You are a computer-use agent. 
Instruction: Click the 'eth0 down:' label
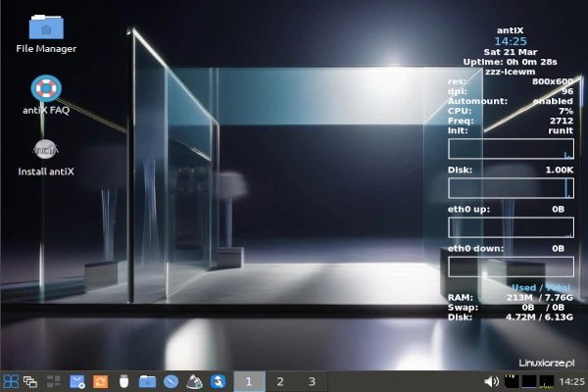click(475, 248)
